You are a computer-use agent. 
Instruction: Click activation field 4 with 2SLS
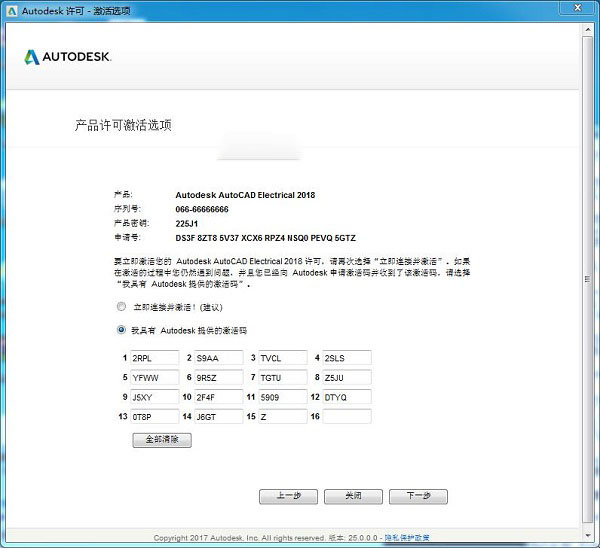coord(346,358)
